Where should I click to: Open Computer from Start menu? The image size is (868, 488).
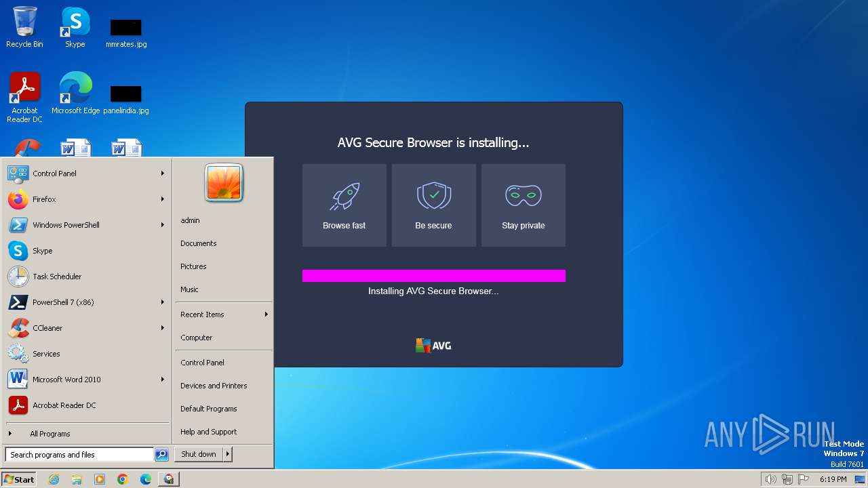pyautogui.click(x=224, y=338)
